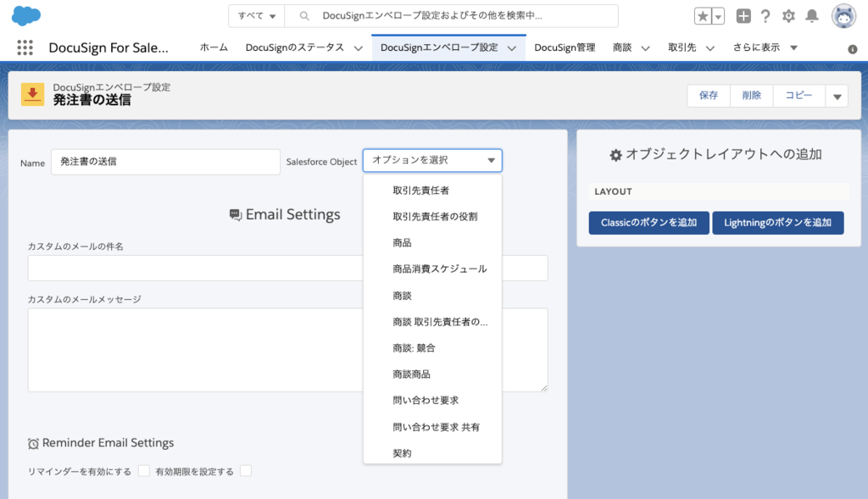Screen dimensions: 868x499
Task: Click the コピー button
Action: 798,96
